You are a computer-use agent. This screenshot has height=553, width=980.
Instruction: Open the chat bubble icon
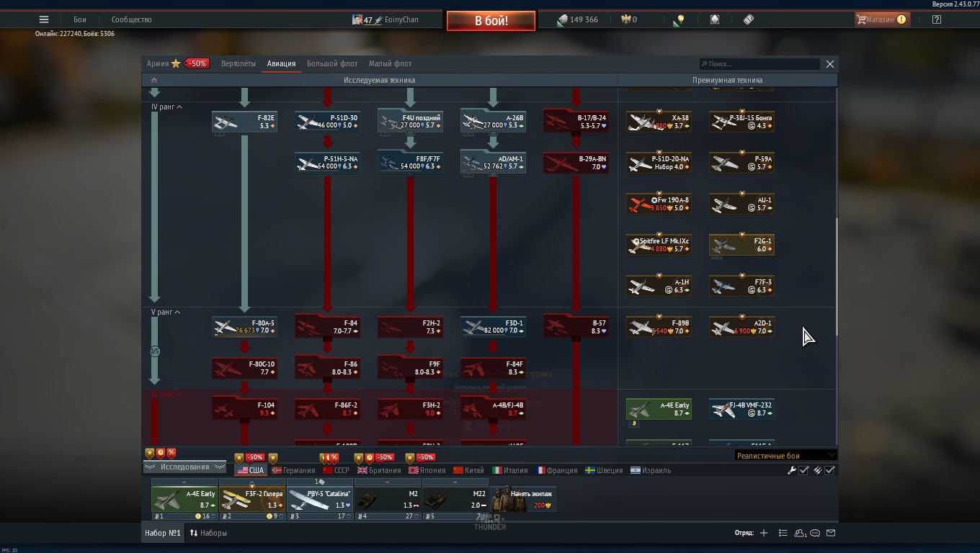(815, 534)
